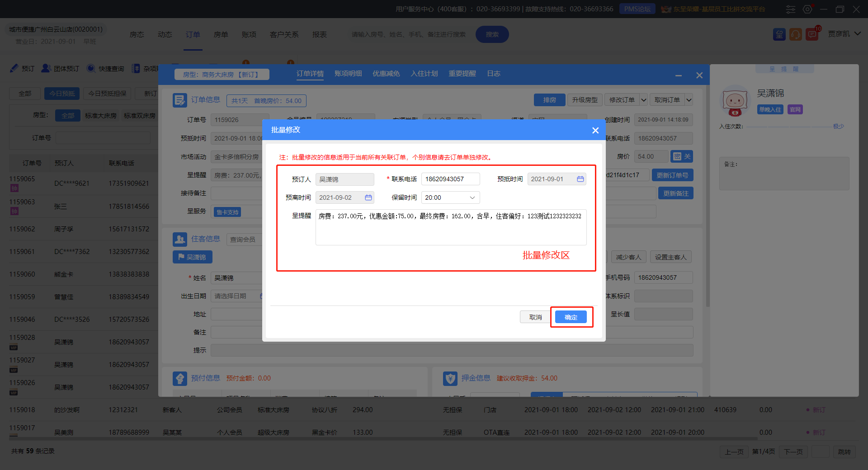Screen dimensions: 868x470
Task: Click the 住客信息 section icon
Action: 179,239
